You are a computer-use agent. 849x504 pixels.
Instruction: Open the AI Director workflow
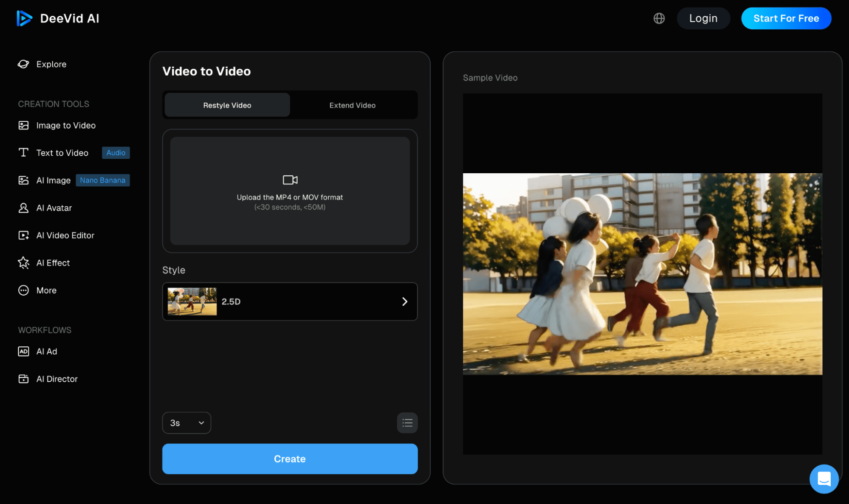pyautogui.click(x=57, y=379)
